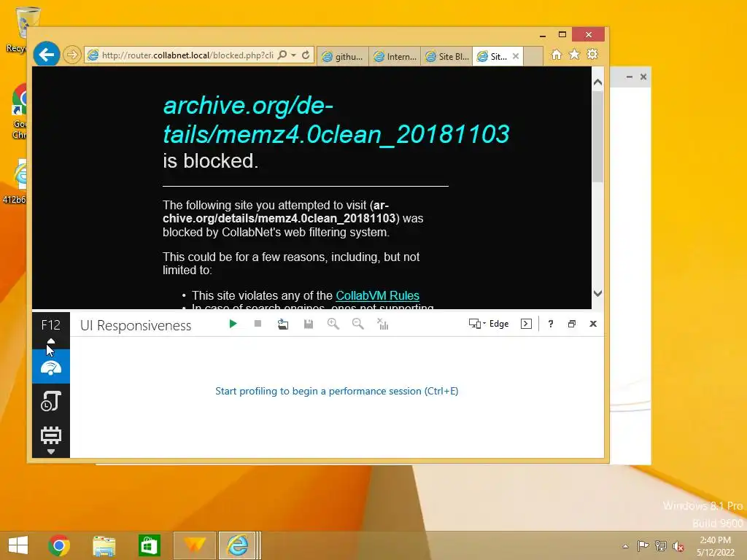Launch Google Chrome from the taskbar
Image resolution: width=747 pixels, height=560 pixels.
59,545
